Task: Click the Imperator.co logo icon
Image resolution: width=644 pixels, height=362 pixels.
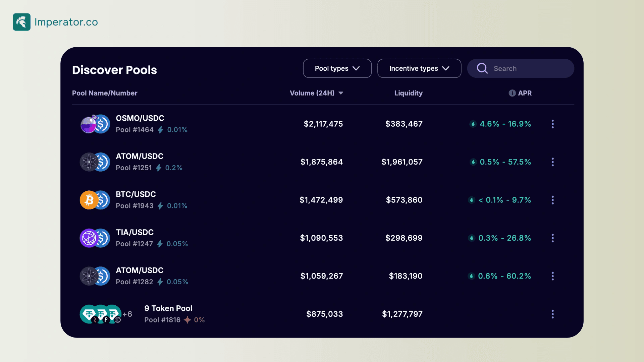Action: pyautogui.click(x=21, y=22)
